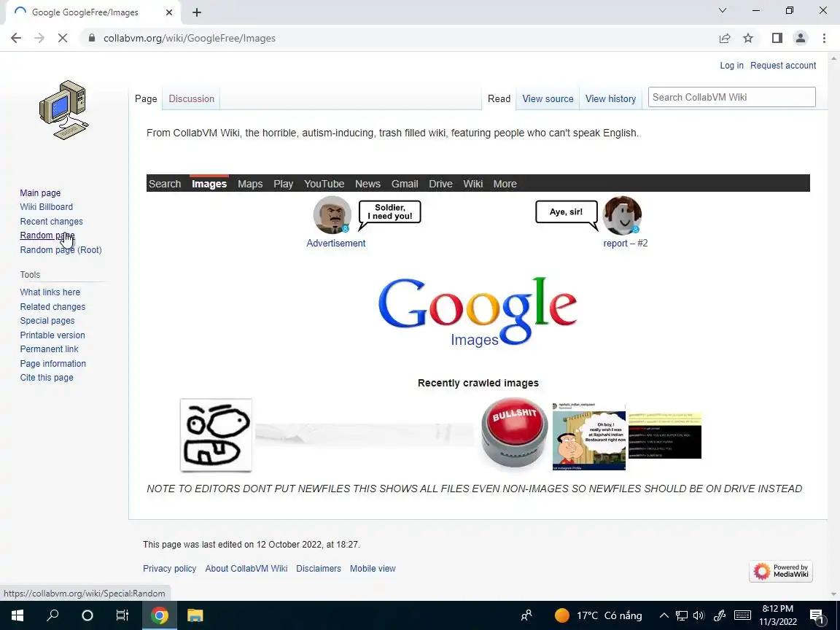Click Chrome icon in the taskbar
This screenshot has height=630, width=840.
click(x=159, y=615)
